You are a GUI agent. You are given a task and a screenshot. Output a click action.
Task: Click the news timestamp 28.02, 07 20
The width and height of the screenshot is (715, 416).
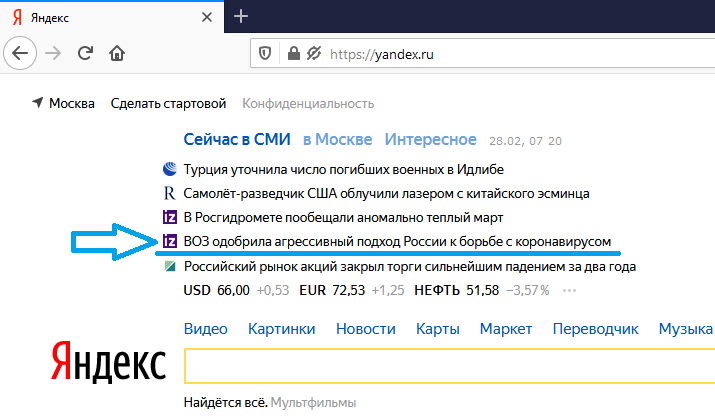click(525, 141)
